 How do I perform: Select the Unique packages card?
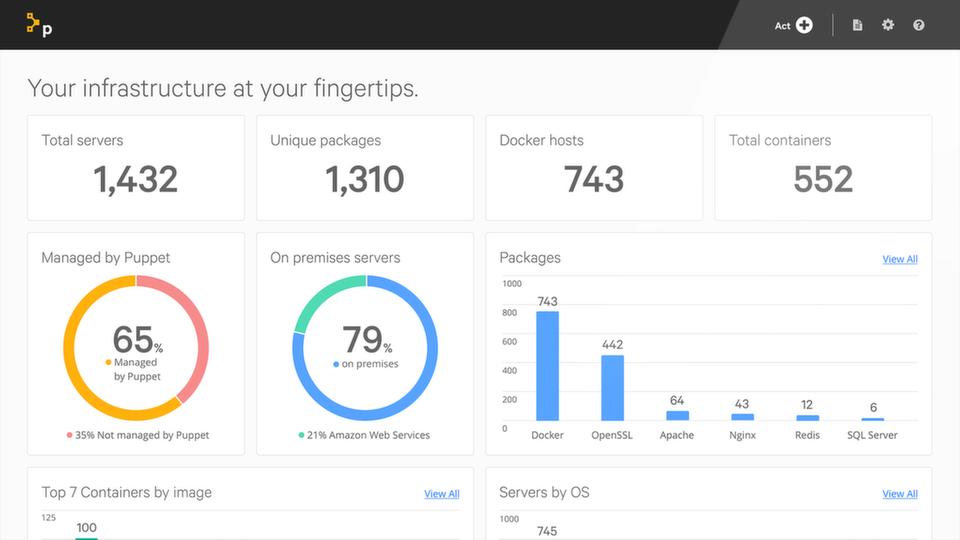[365, 168]
